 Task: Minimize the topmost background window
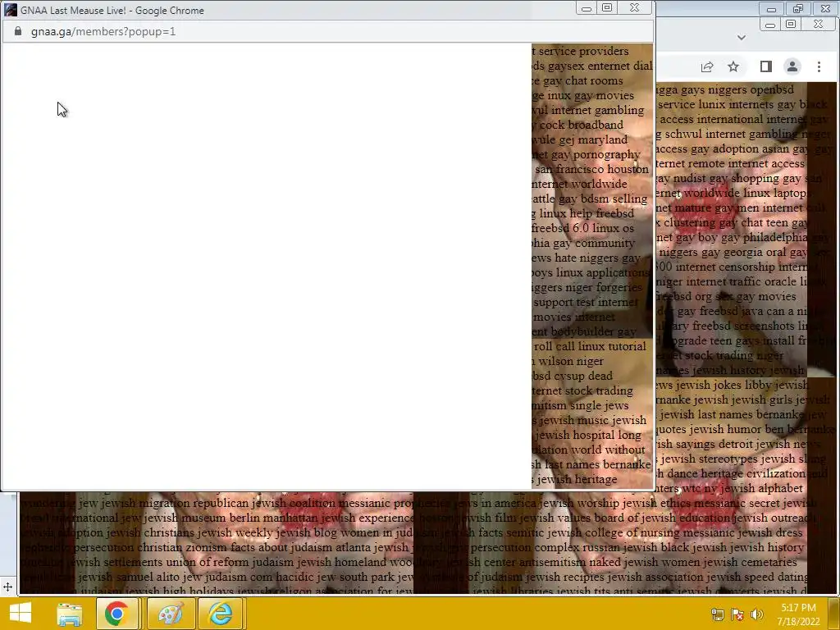pos(771,8)
